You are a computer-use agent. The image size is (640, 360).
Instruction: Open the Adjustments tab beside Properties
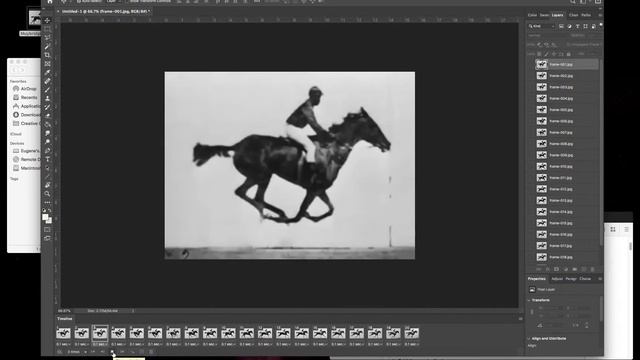click(x=557, y=279)
